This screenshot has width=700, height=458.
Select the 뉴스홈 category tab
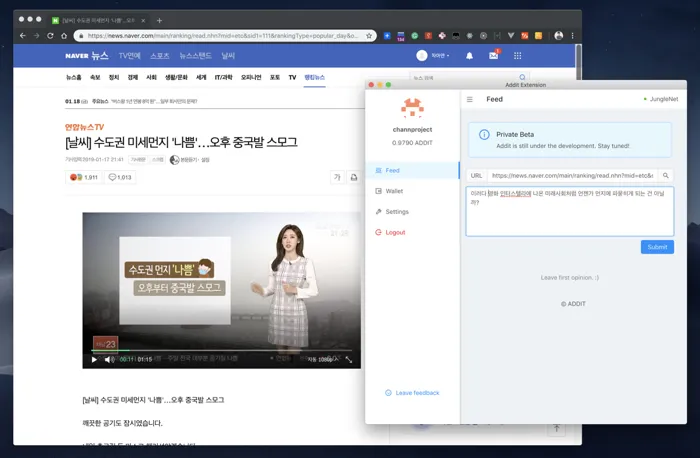[x=74, y=77]
